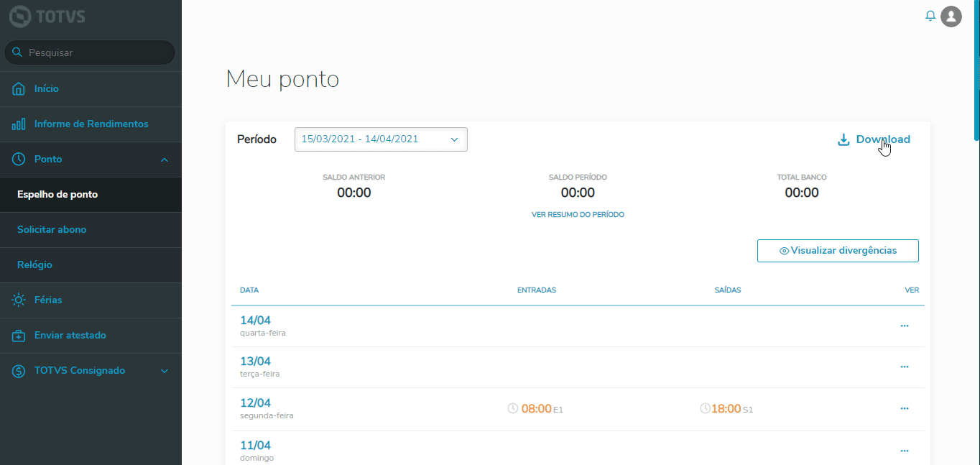
Task: Open the Férias menu item
Action: pyautogui.click(x=91, y=300)
